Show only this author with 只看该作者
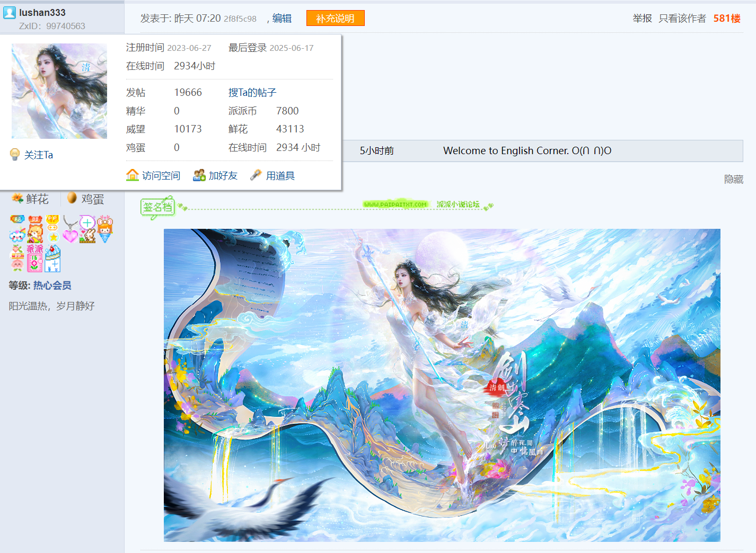Screen dimensions: 756x553 [x=682, y=19]
